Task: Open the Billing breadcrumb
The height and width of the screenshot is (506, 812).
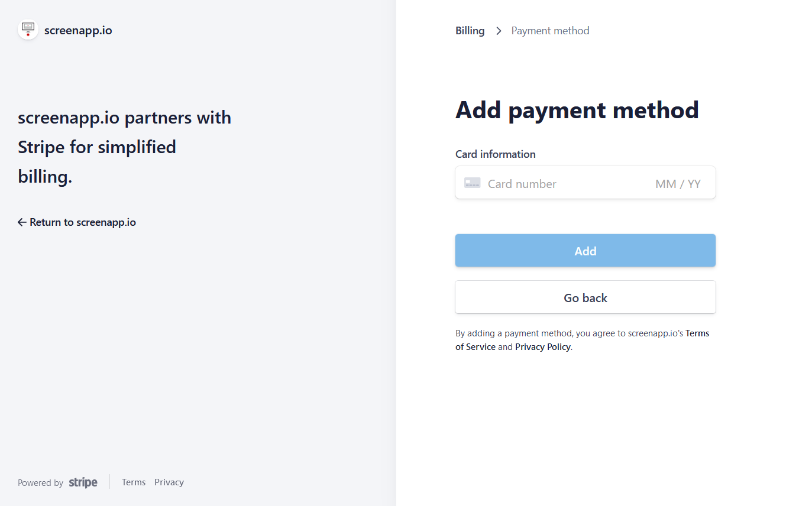Action: click(470, 31)
